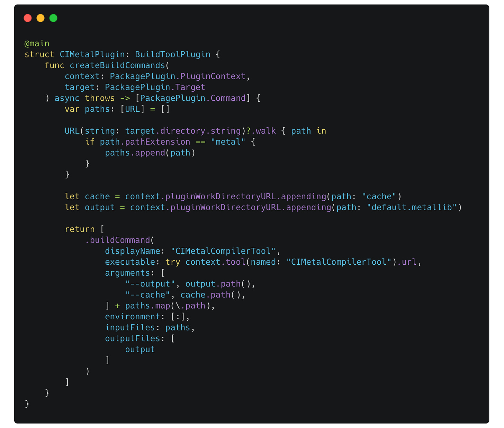Click the displayName argument label

click(x=133, y=251)
